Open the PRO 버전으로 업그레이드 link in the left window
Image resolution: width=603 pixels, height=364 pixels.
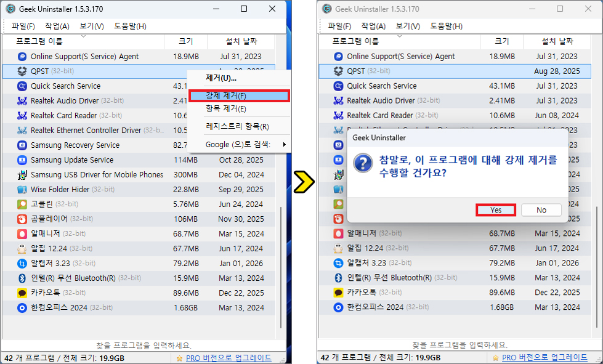coord(229,357)
